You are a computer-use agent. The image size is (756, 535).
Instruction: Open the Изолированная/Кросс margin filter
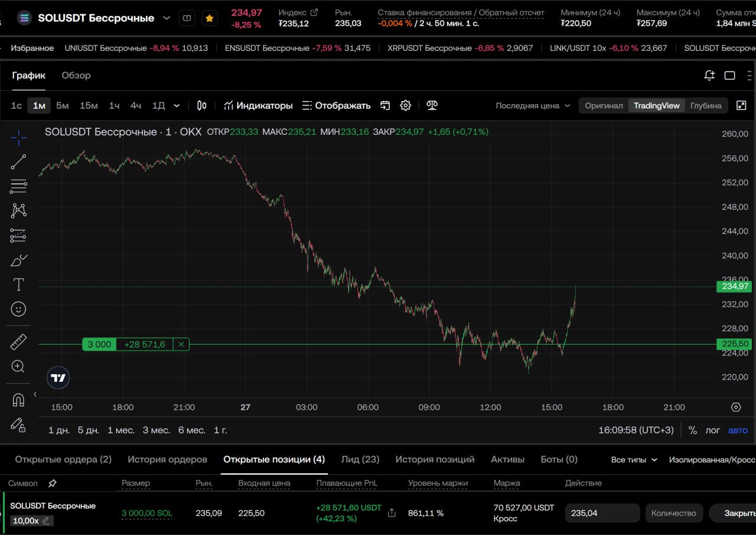point(712,459)
